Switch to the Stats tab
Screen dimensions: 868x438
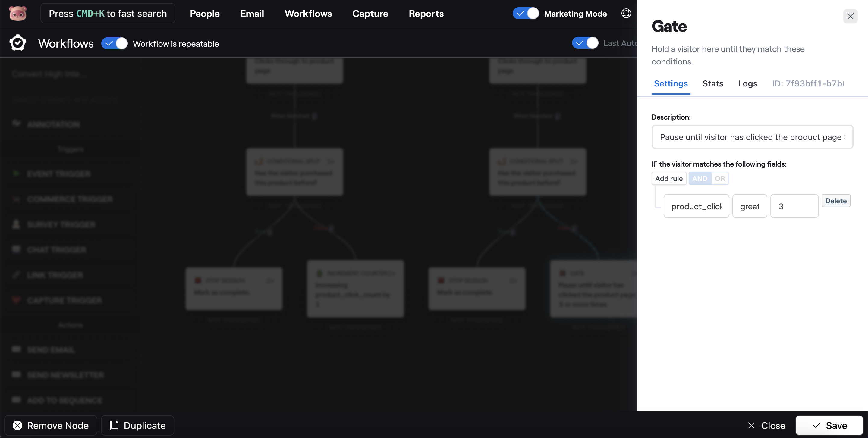click(x=712, y=84)
